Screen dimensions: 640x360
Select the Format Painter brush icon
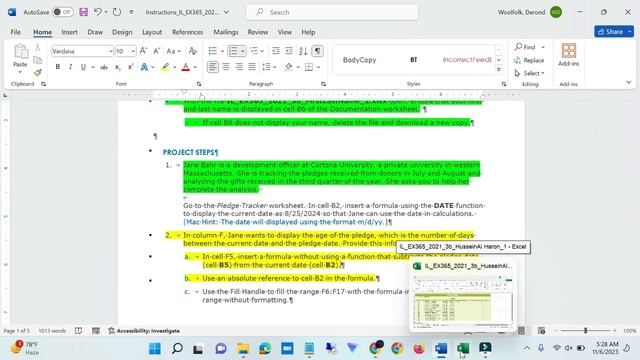[x=38, y=73]
